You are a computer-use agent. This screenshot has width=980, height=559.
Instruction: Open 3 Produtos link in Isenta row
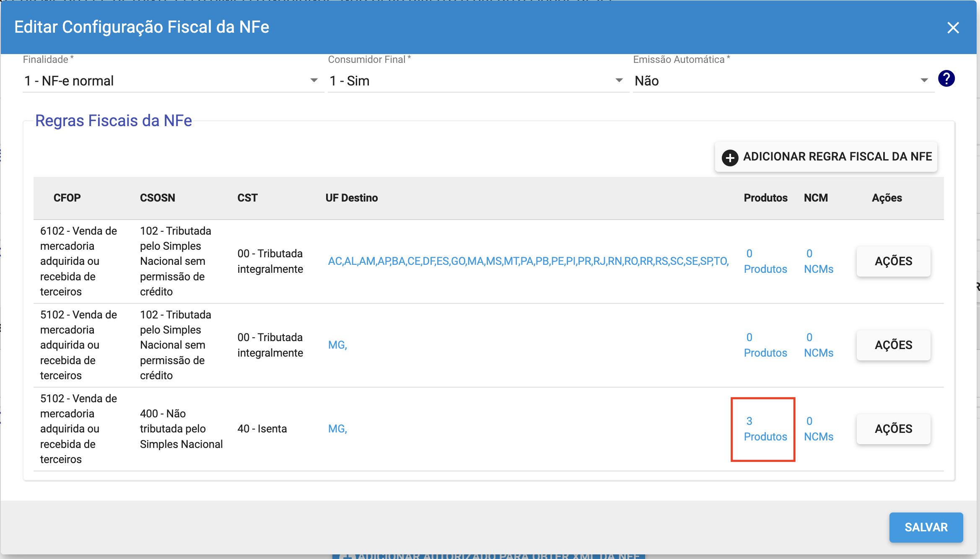tap(765, 429)
